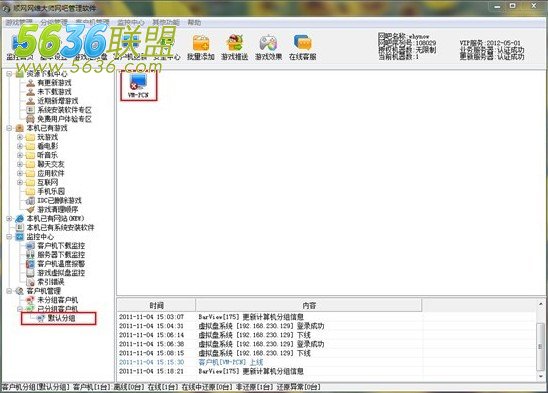Expand the 听音乐 folder node
548x393 pixels.
(20, 155)
